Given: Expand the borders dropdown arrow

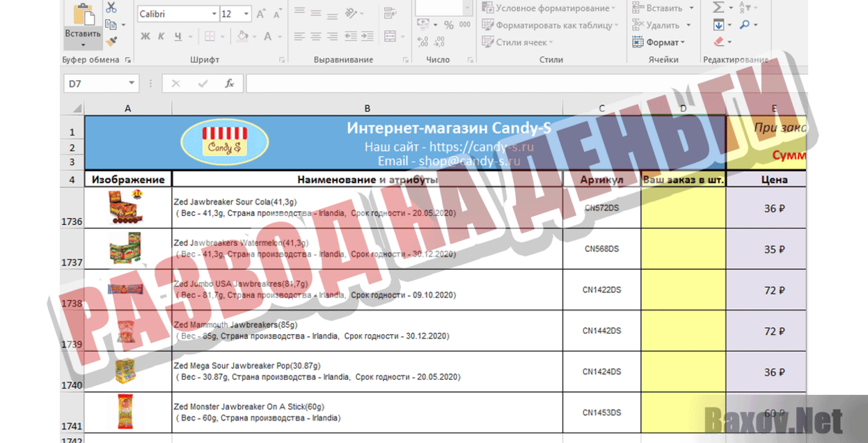Looking at the screenshot, I should click(x=221, y=36).
